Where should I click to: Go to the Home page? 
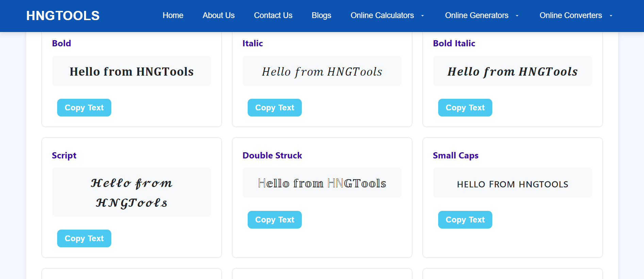click(173, 15)
